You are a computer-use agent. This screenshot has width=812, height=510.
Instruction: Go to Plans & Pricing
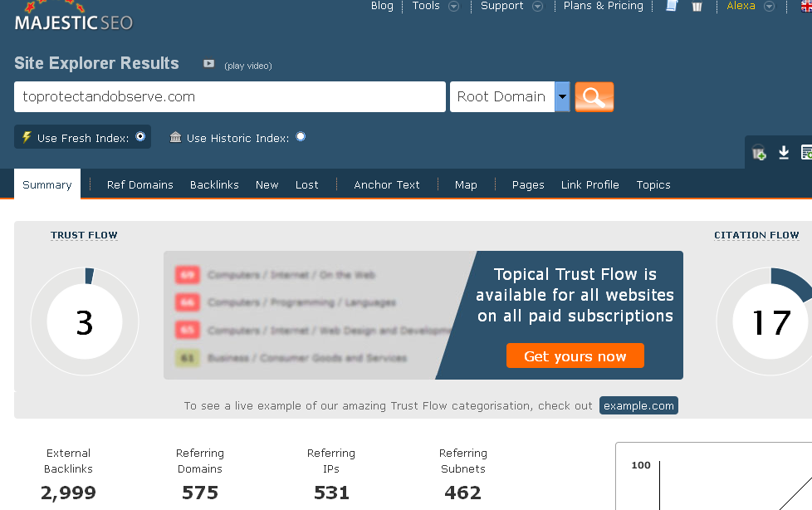604,6
